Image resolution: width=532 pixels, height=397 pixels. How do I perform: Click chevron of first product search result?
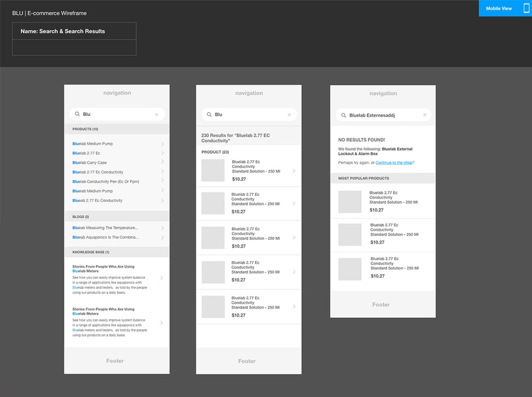pos(294,171)
